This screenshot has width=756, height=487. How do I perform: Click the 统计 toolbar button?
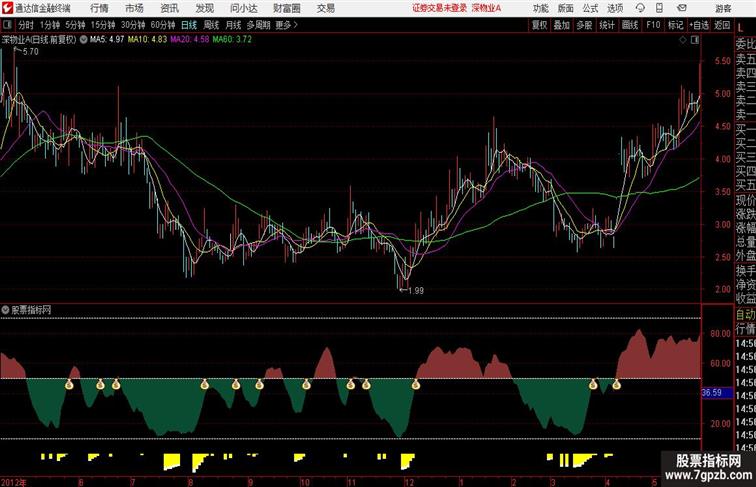click(x=607, y=25)
